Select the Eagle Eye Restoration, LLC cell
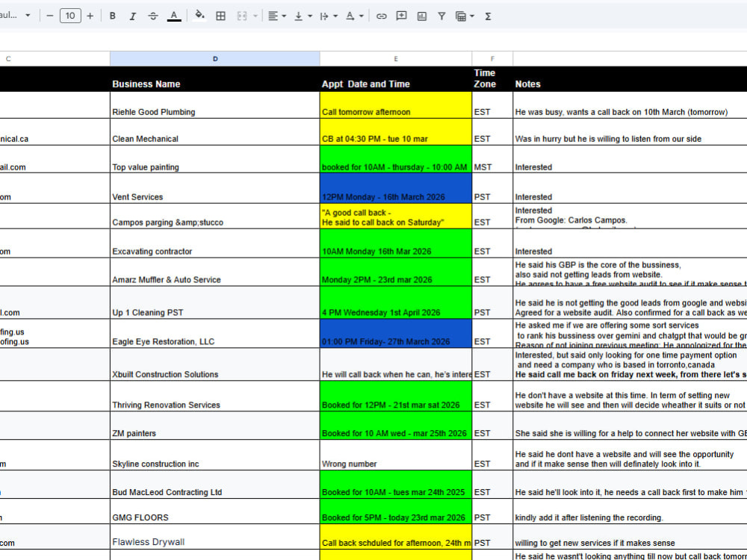Screen dimensions: 747x560 (x=215, y=333)
